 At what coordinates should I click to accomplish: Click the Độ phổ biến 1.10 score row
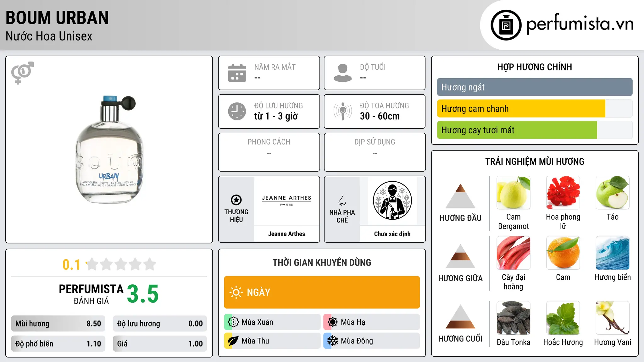(58, 343)
